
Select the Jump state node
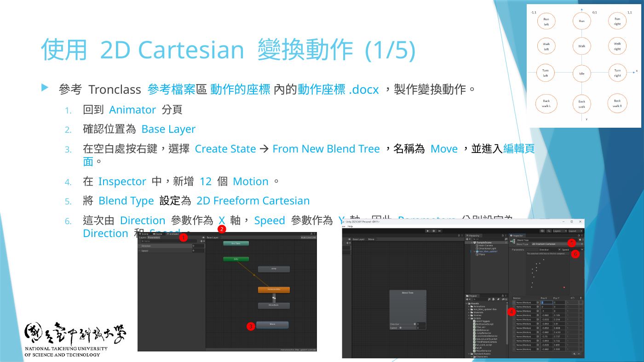pyautogui.click(x=274, y=269)
